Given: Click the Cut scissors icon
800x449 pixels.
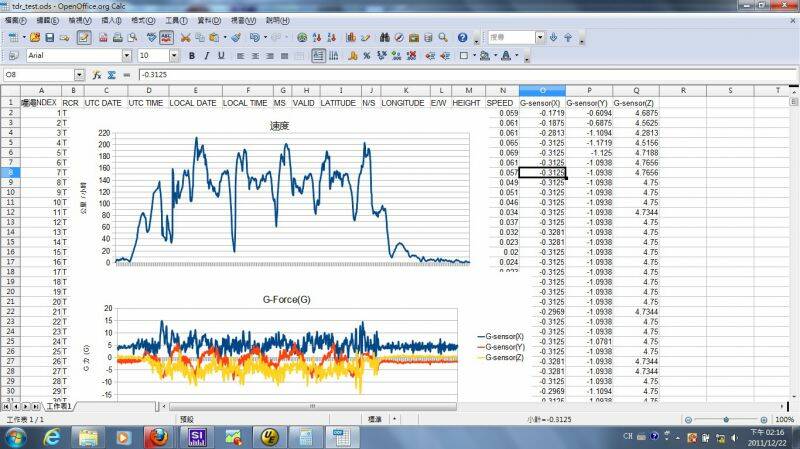Looking at the screenshot, I should click(185, 38).
